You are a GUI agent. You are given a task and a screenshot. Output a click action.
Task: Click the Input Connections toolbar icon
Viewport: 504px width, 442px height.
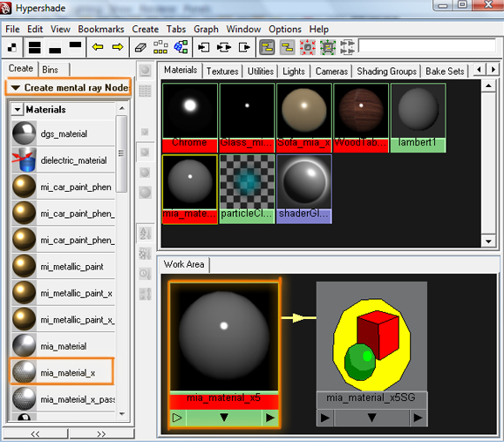click(203, 48)
